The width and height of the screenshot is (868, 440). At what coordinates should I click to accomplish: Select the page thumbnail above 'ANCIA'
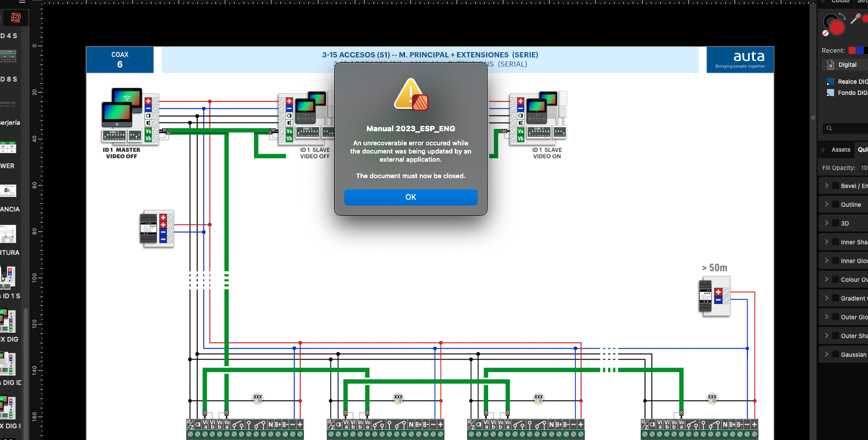point(8,190)
